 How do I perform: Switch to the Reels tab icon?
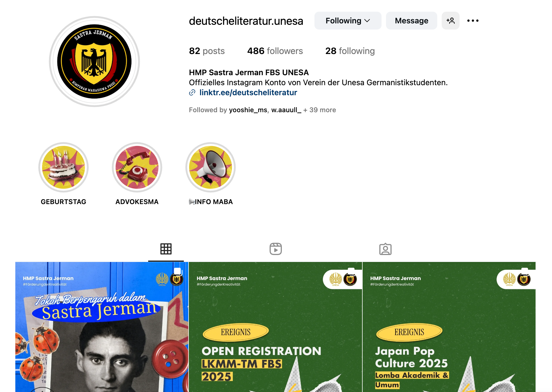(x=276, y=249)
